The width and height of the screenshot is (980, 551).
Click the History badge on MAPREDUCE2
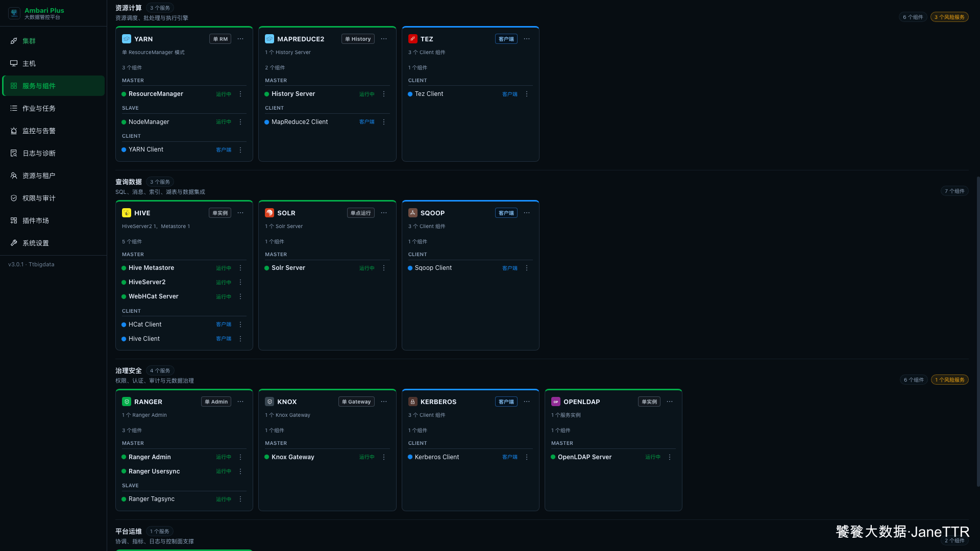[x=358, y=39]
